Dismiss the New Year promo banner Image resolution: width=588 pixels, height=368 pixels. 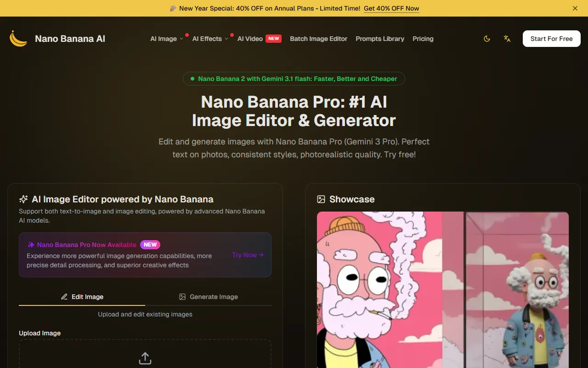tap(575, 8)
